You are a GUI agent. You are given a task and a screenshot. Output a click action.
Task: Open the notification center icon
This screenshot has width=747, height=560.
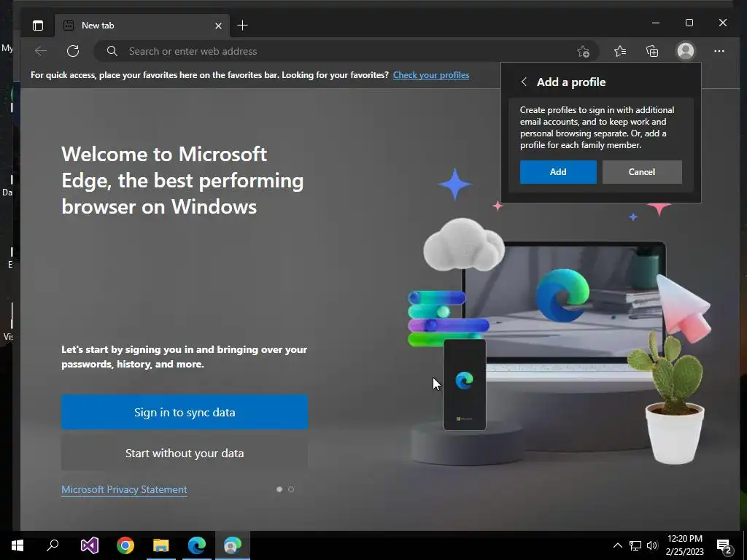tap(724, 546)
